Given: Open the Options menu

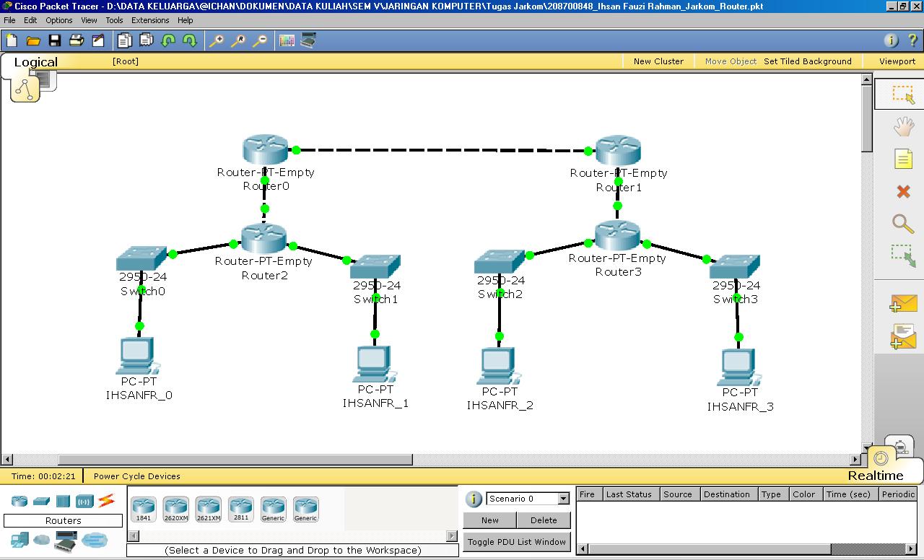Looking at the screenshot, I should point(59,20).
